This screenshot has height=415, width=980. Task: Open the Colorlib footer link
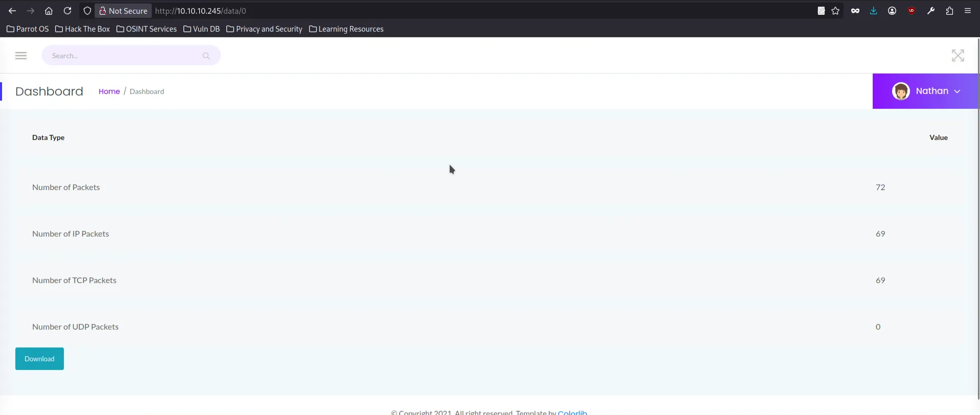572,412
